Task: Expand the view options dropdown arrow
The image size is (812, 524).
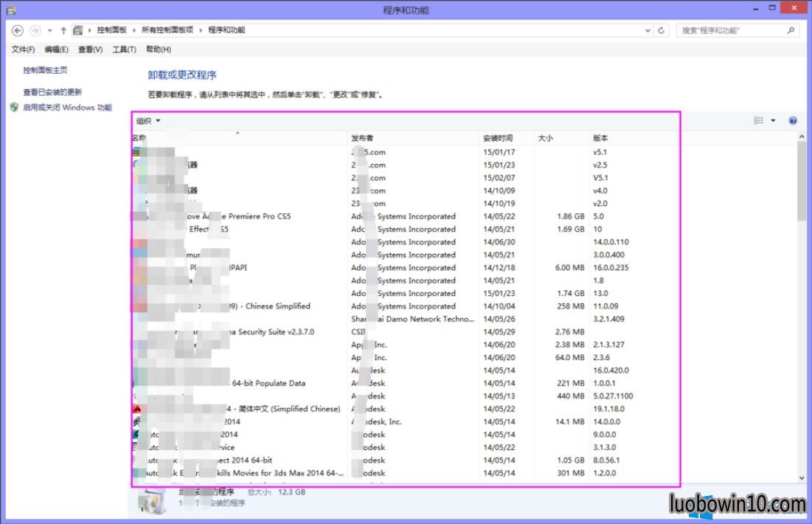Action: click(x=773, y=120)
